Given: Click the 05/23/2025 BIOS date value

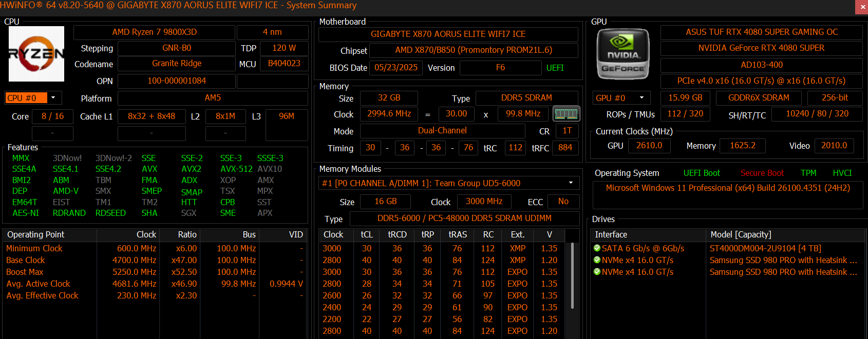Looking at the screenshot, I should [x=396, y=68].
